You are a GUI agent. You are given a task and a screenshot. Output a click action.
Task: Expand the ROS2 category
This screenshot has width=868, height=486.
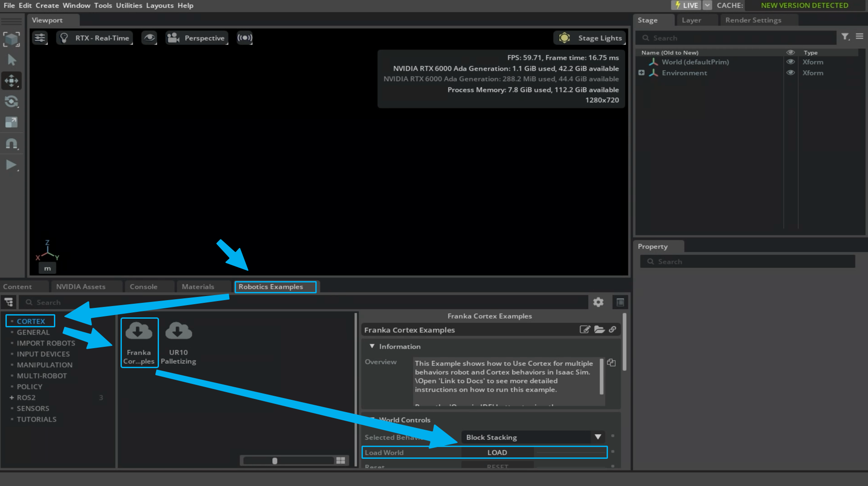coord(12,398)
